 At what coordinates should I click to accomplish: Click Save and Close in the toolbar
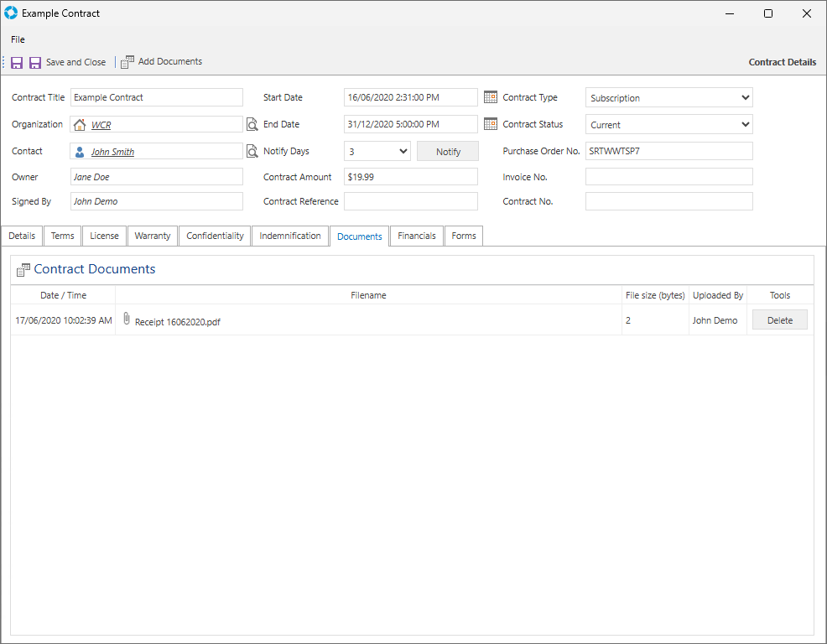point(67,62)
